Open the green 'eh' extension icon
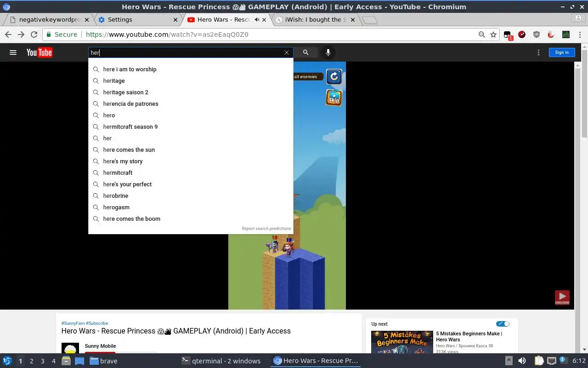 coord(566,34)
